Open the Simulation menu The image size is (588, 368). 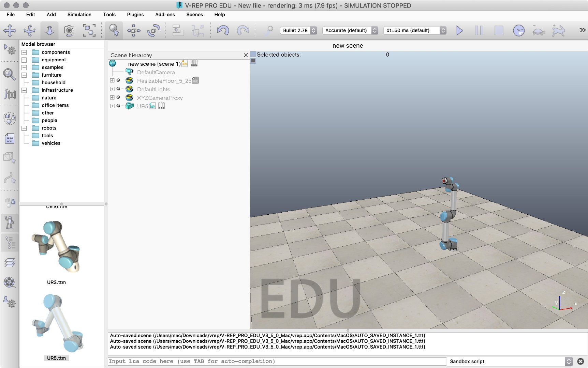click(x=79, y=15)
